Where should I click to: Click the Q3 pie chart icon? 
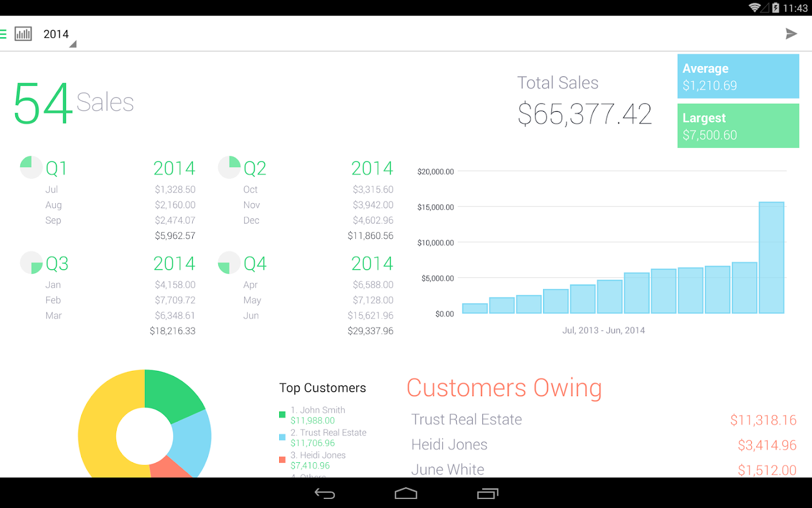click(31, 262)
